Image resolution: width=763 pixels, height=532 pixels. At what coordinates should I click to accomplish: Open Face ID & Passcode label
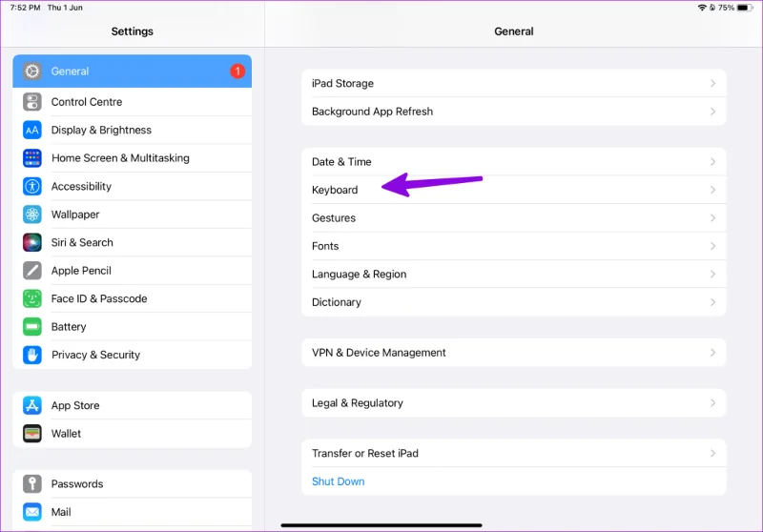point(99,298)
